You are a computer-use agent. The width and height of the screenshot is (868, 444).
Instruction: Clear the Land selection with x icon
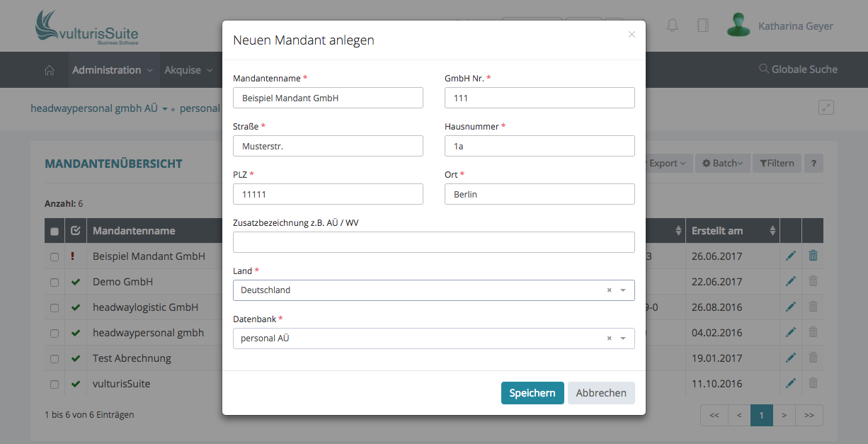click(x=609, y=290)
